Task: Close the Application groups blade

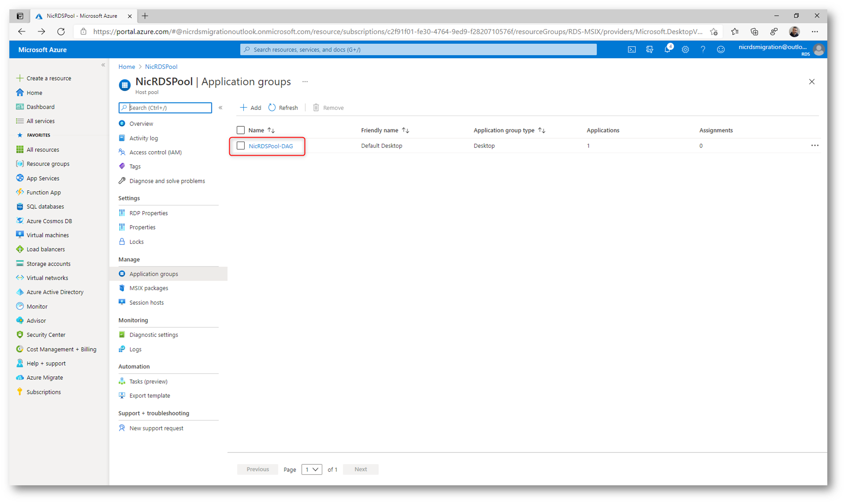Action: [x=812, y=82]
